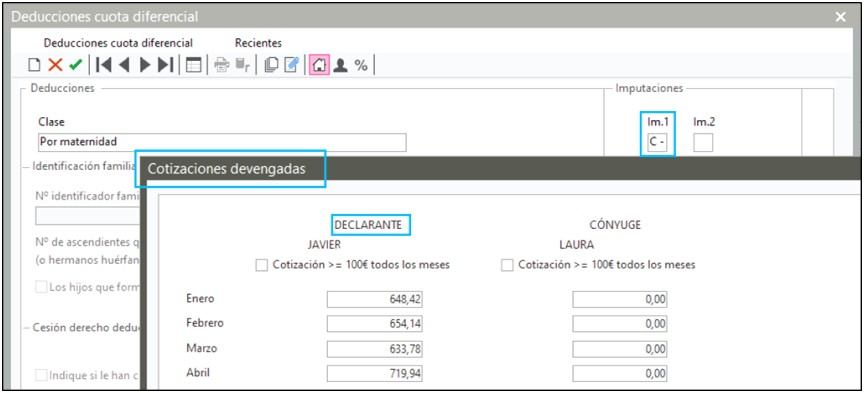Click the Enero row label
The height and width of the screenshot is (393, 864).
200,299
